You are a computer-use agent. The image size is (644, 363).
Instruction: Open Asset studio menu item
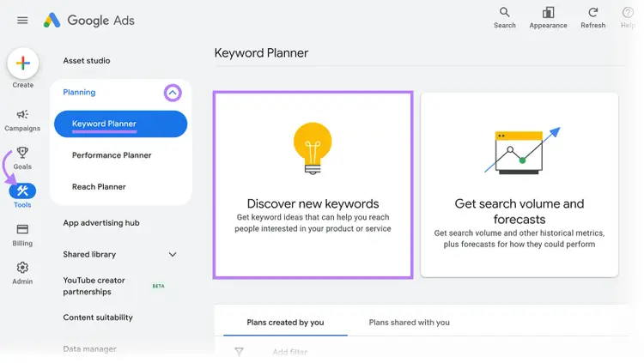pyautogui.click(x=87, y=61)
